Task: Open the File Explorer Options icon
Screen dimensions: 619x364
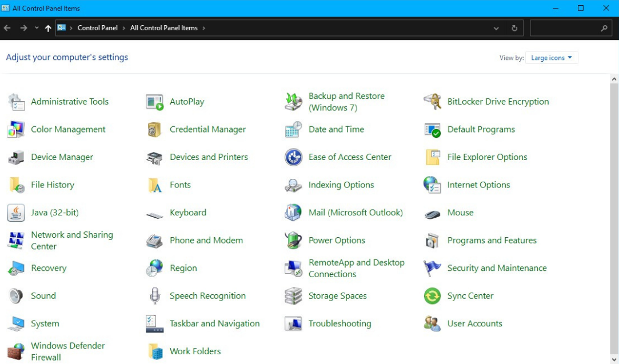Action: (432, 157)
